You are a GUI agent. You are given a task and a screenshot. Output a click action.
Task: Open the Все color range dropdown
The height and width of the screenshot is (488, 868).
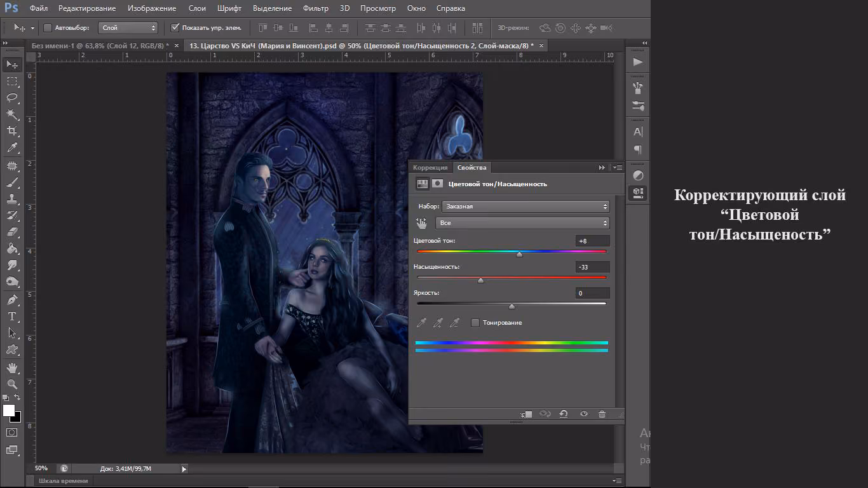[522, 223]
